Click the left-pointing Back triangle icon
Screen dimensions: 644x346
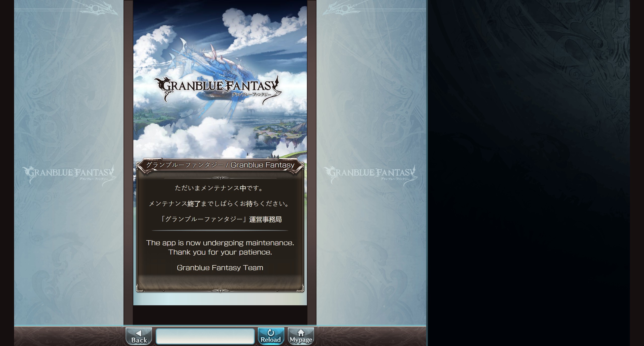point(139,333)
